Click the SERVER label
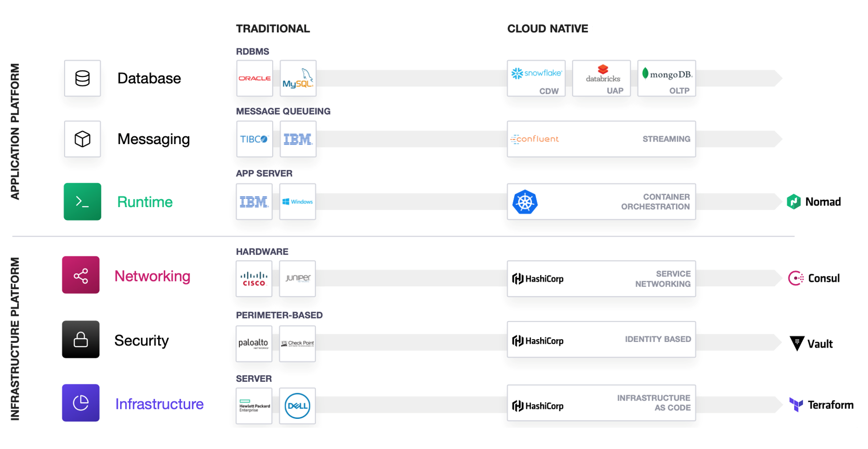 click(253, 379)
